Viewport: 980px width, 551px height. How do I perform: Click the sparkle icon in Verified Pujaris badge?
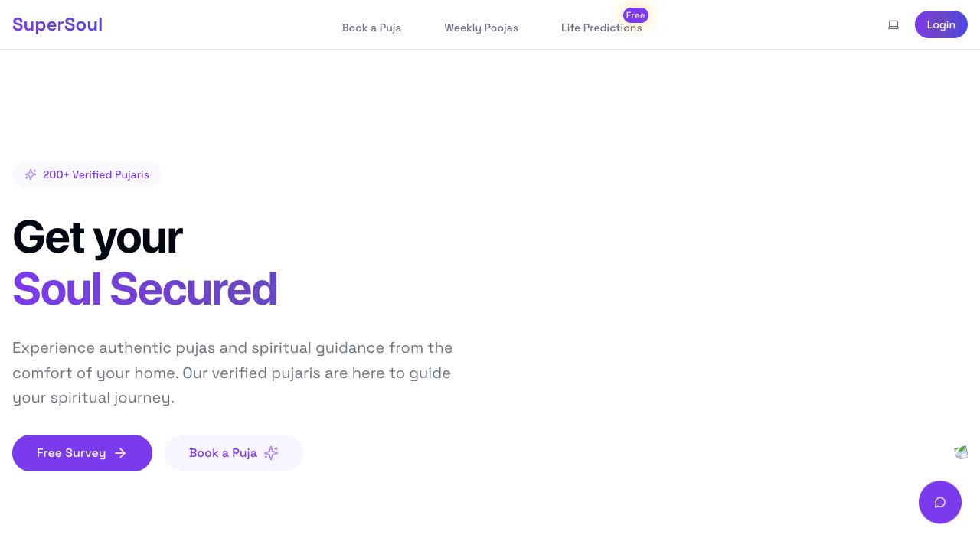(x=31, y=174)
